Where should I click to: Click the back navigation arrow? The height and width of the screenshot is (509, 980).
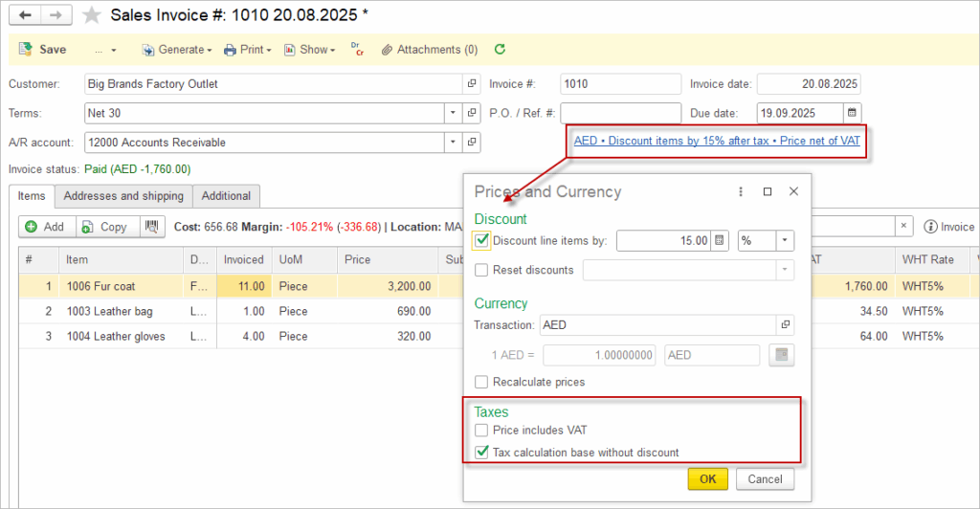[x=26, y=14]
